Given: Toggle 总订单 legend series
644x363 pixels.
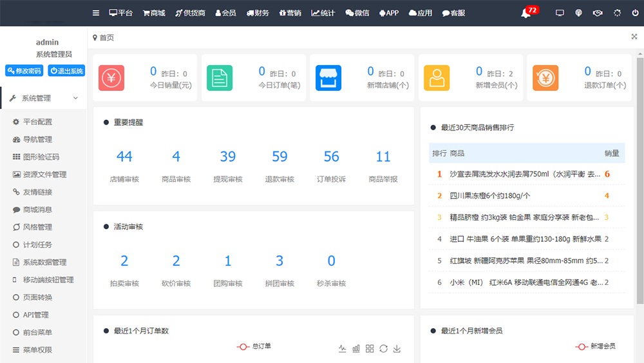Looking at the screenshot, I should coord(254,346).
